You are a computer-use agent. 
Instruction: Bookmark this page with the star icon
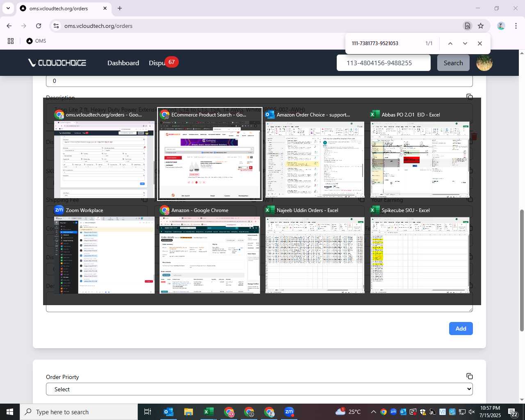(x=481, y=26)
